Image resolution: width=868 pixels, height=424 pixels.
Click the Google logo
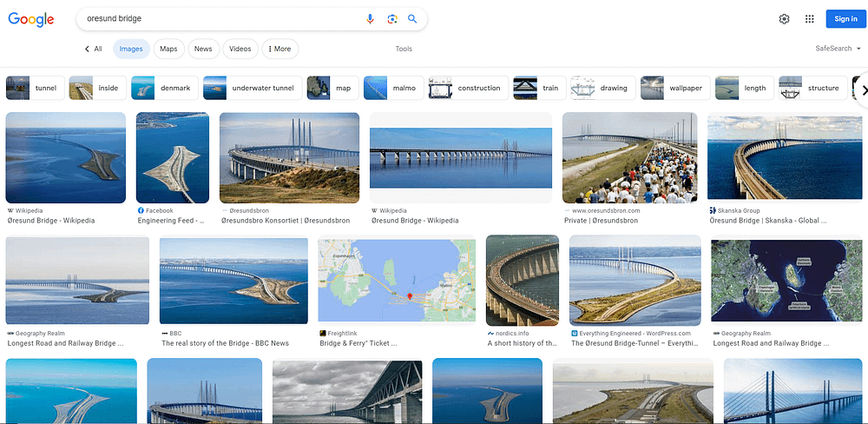(x=31, y=19)
